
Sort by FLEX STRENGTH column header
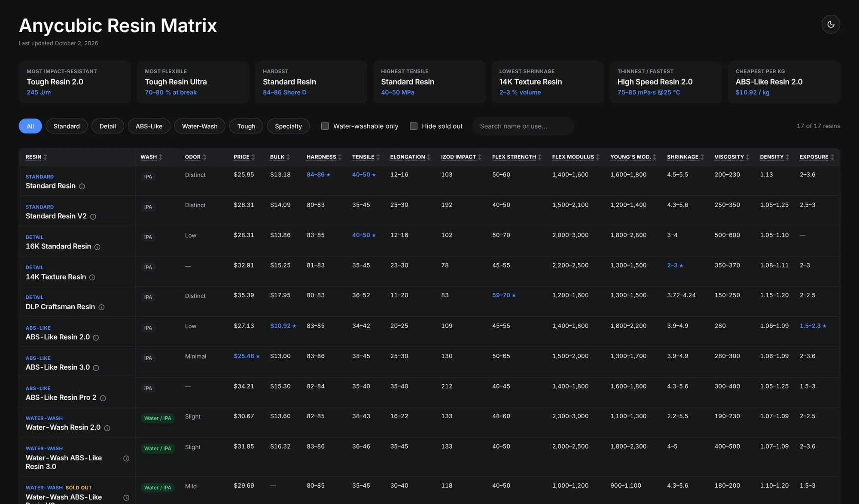pos(517,157)
